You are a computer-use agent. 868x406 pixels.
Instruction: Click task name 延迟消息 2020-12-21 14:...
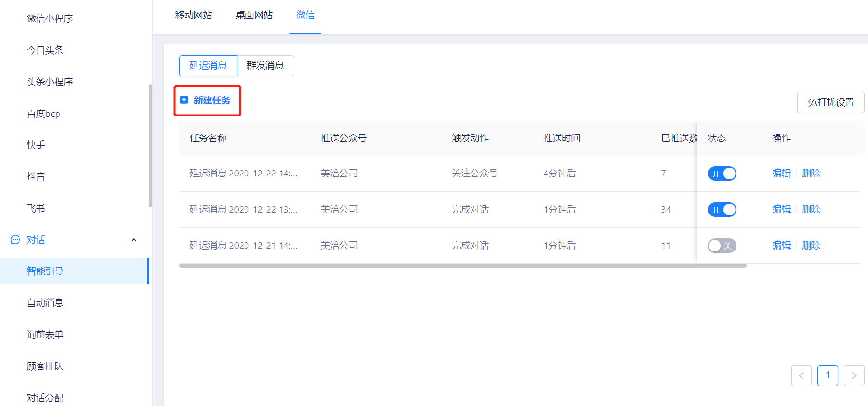(243, 245)
